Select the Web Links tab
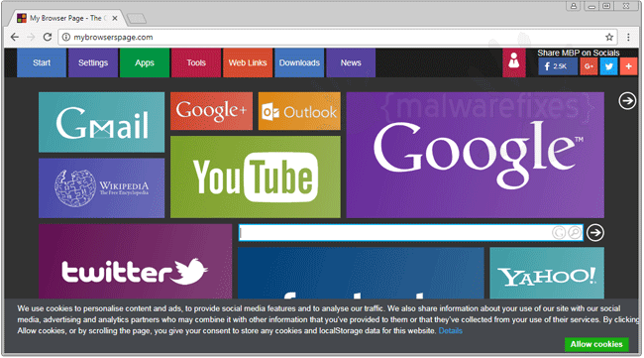644x358 pixels. 248,62
